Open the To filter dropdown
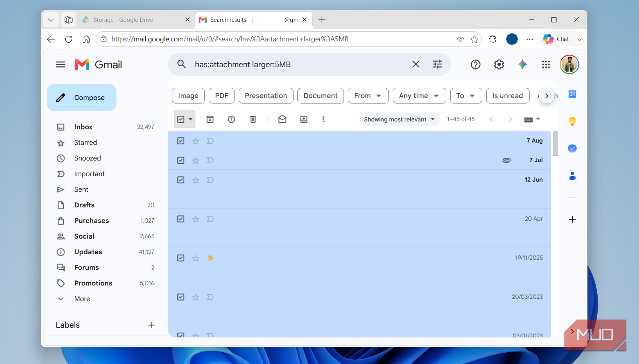This screenshot has height=364, width=639. coord(466,96)
